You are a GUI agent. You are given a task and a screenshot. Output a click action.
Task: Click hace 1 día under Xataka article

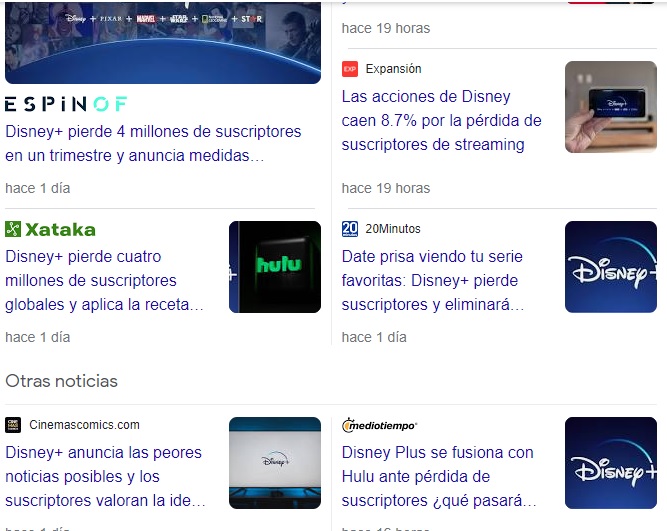37,337
